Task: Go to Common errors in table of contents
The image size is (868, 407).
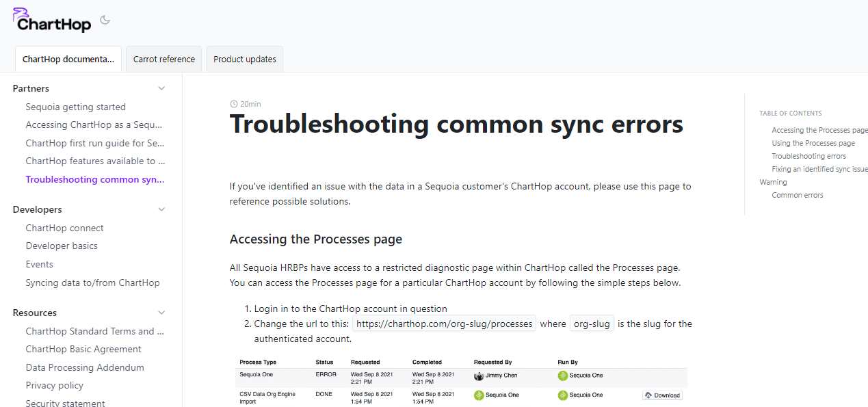Action: (798, 195)
